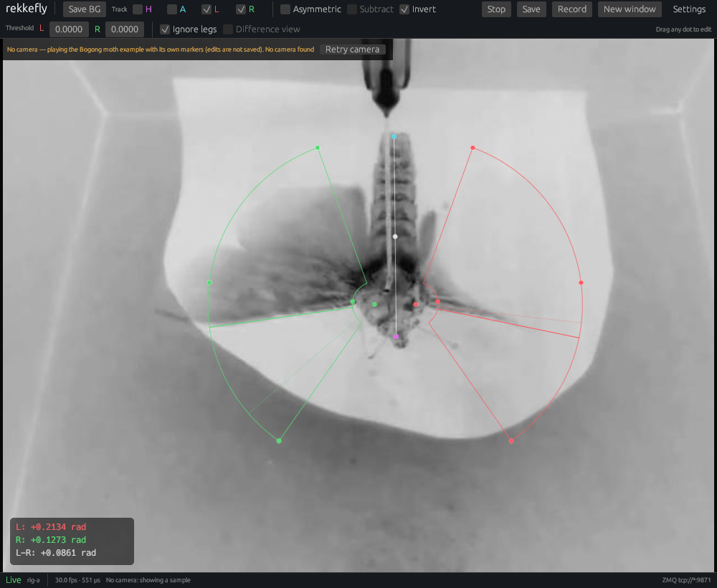Click the 'ZMQ tcp://*:9871' status text
The height and width of the screenshot is (588, 717).
pyautogui.click(x=687, y=580)
